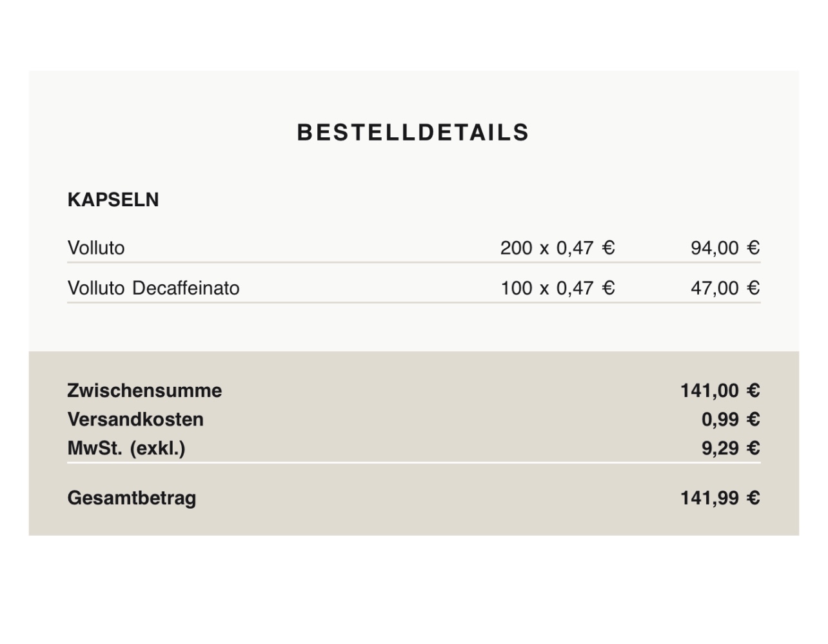828x644 pixels.
Task: Click the Gesamtbetrag label
Action: tap(132, 498)
